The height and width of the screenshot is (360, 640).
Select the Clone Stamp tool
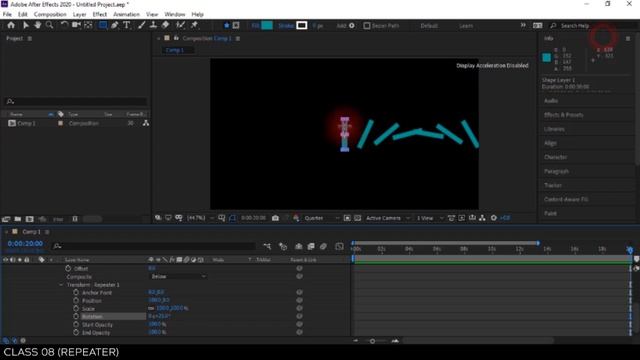(153, 25)
